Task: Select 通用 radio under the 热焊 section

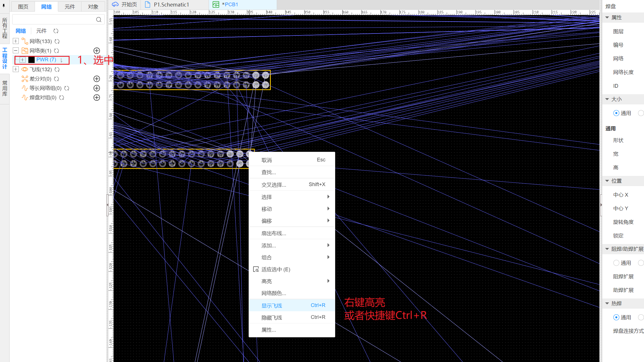Action: (x=616, y=317)
